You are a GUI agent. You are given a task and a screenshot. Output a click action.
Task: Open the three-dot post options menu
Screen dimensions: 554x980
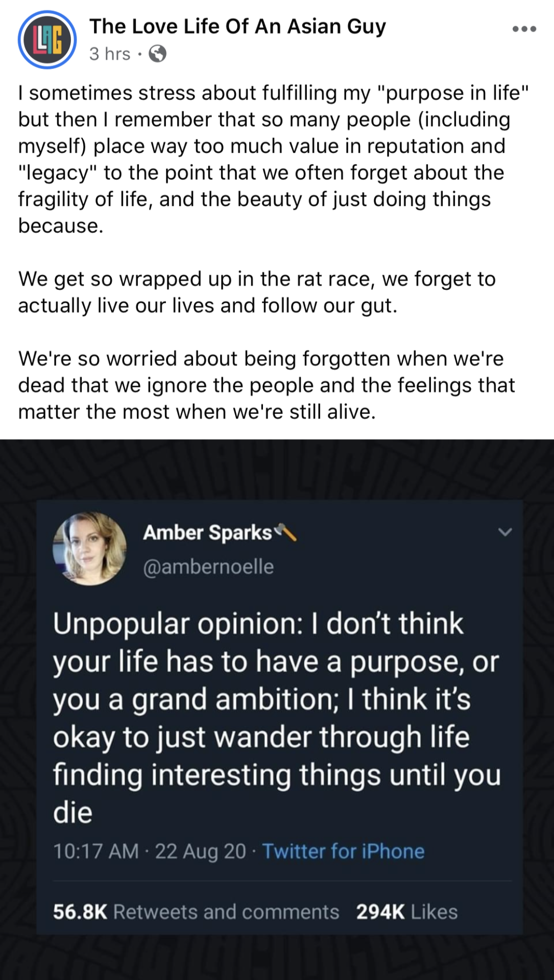coord(524,29)
